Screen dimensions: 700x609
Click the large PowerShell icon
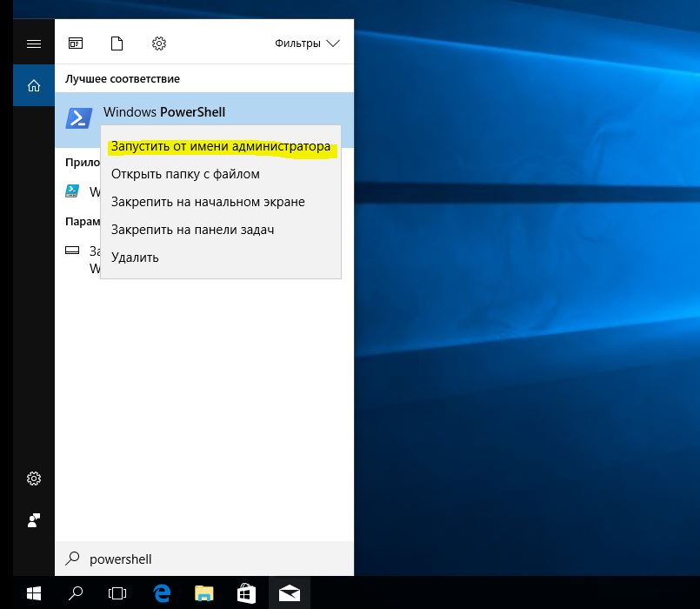(79, 118)
